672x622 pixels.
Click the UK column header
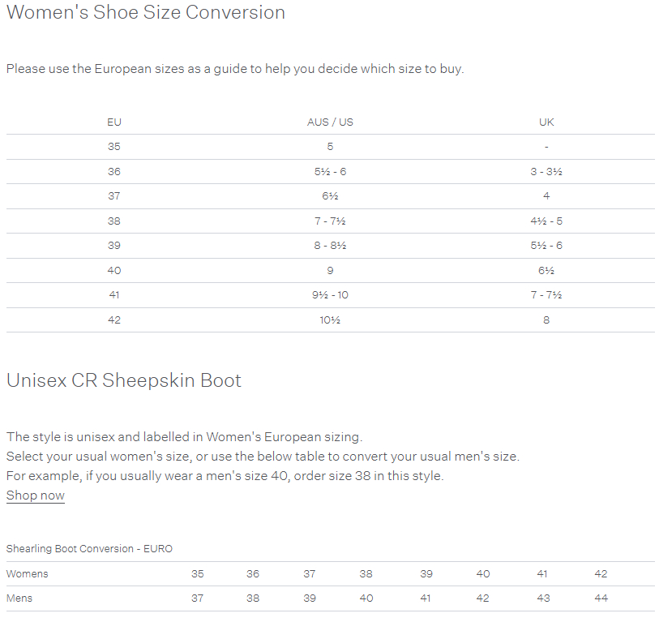pyautogui.click(x=546, y=122)
